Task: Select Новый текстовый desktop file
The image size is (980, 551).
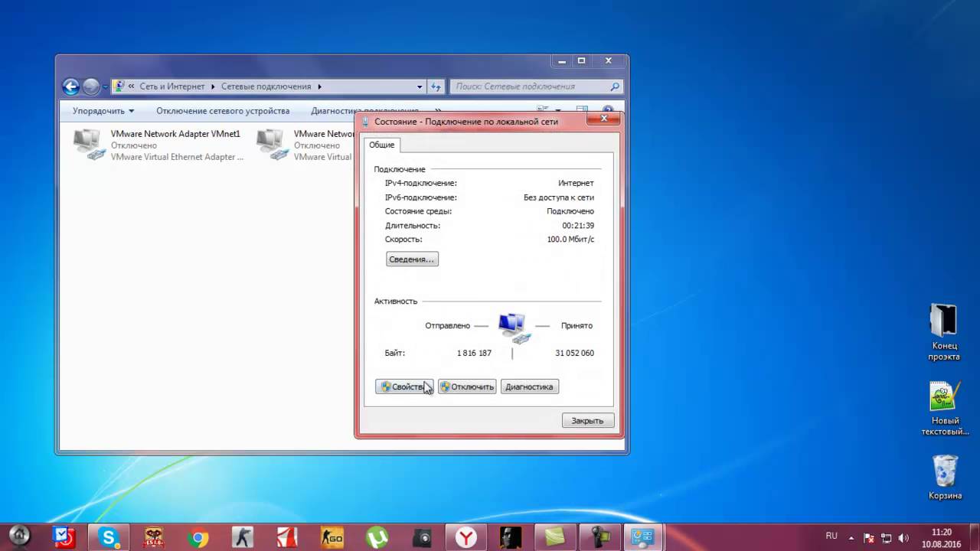Action: click(x=944, y=409)
